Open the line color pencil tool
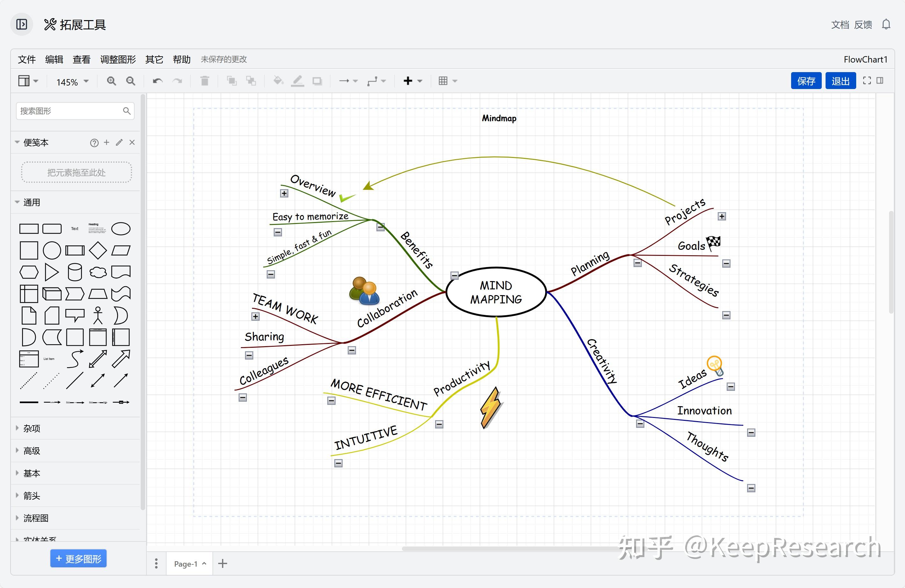The image size is (905, 588). (x=298, y=81)
